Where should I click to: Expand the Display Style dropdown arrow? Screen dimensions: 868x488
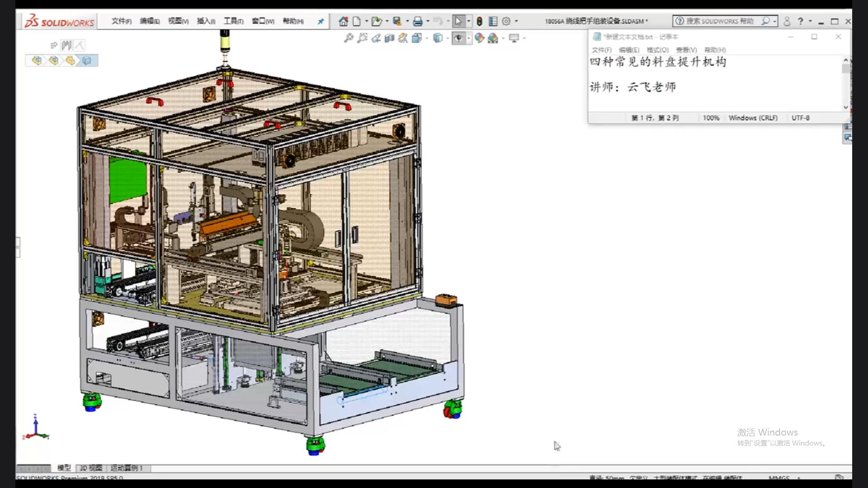[x=448, y=38]
